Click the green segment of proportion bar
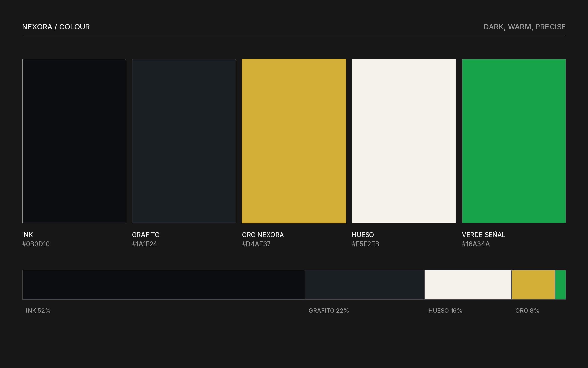Screen dimensions: 588x368 pyautogui.click(x=561, y=285)
